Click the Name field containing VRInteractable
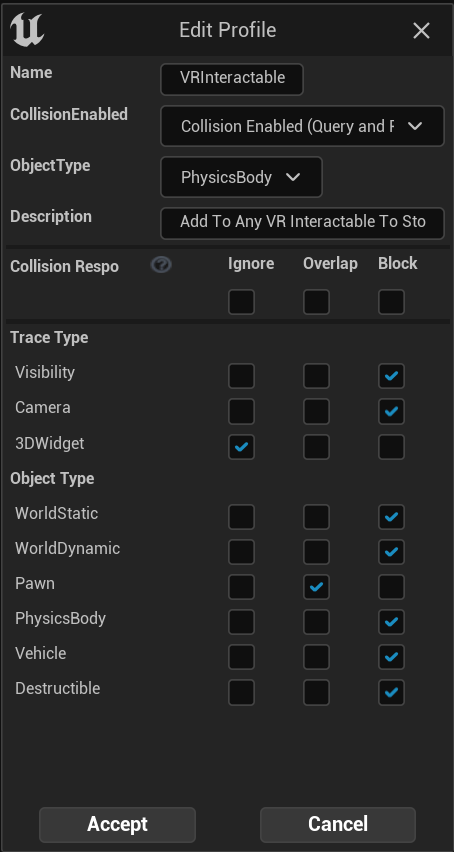 [x=232, y=79]
